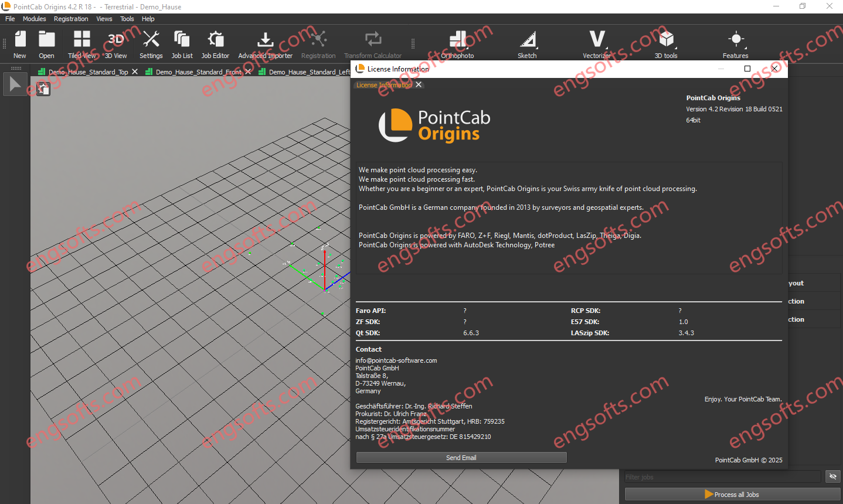843x504 pixels.
Task: Click the 'Faro API:' label
Action: coord(370,311)
